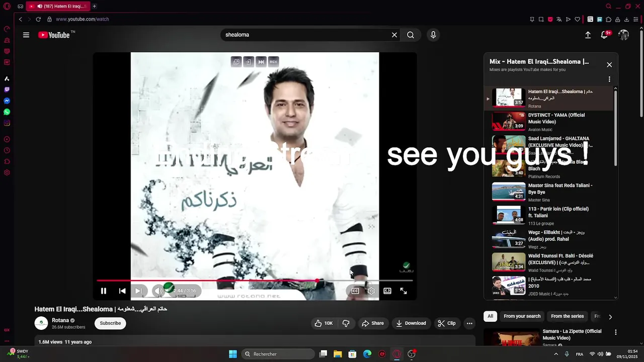Switch the player to theater mode
Screen dimensions: 644x362
pos(387,291)
